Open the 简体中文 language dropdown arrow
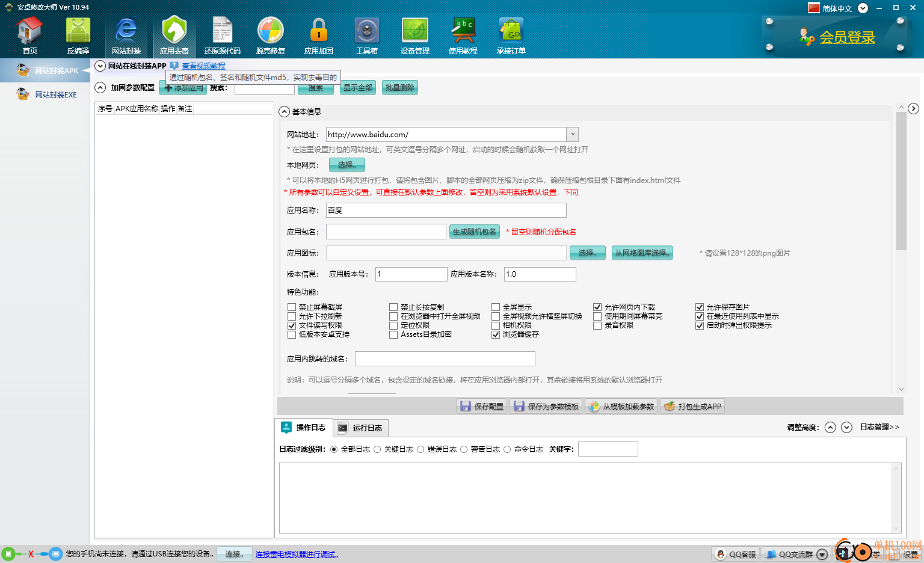 click(x=863, y=8)
